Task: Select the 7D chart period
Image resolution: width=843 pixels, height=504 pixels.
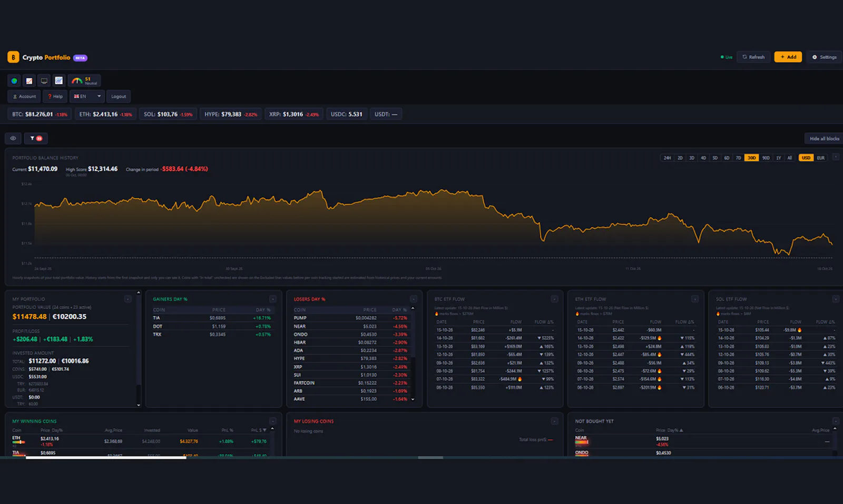Action: [x=738, y=158]
